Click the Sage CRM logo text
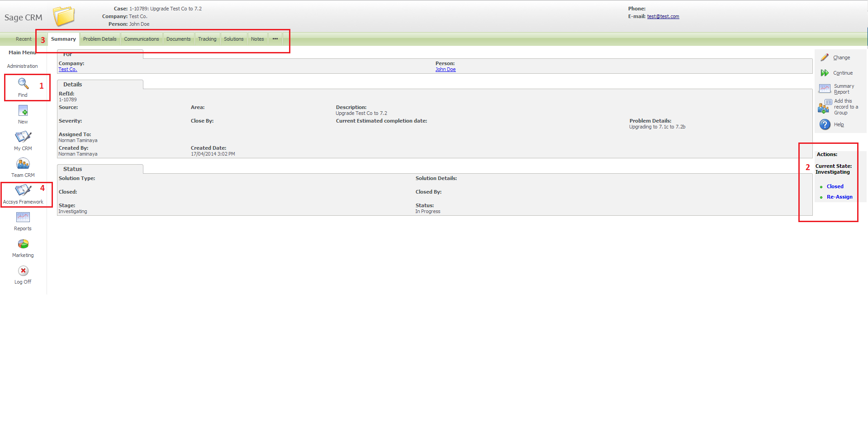This screenshot has width=868, height=432. 24,17
